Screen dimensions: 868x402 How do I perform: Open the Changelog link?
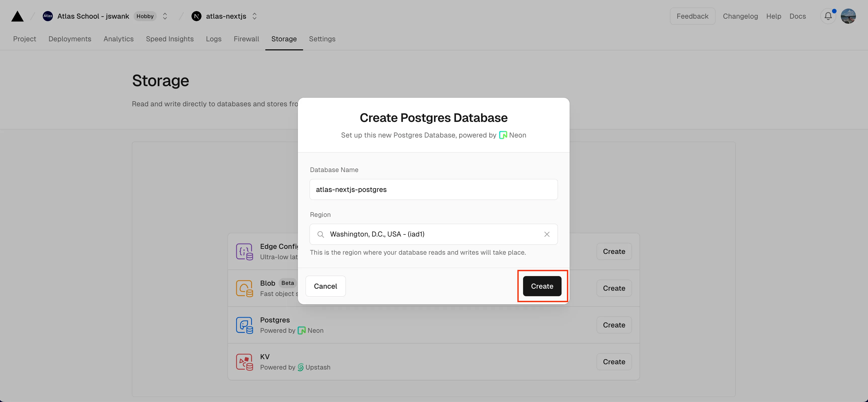coord(740,16)
